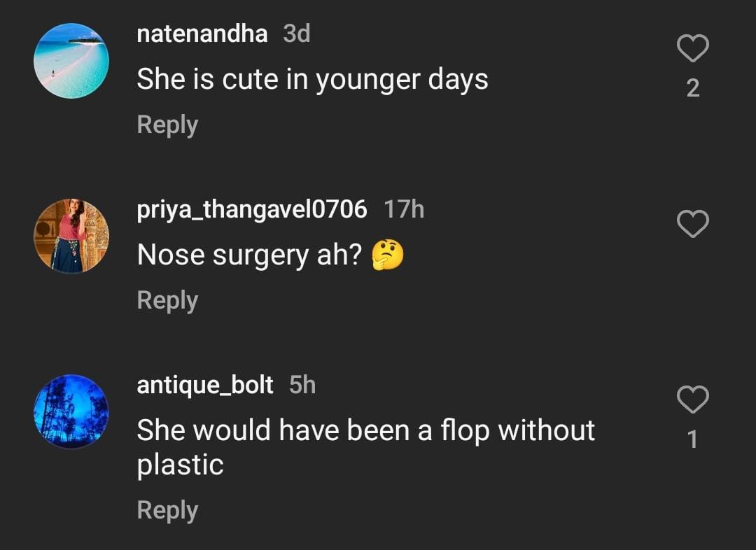Visit the natenandha username link
756x550 pixels.
[202, 34]
